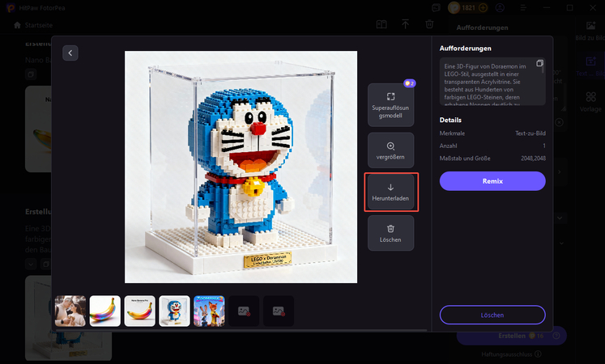Select the family photo thumbnail

pos(70,311)
